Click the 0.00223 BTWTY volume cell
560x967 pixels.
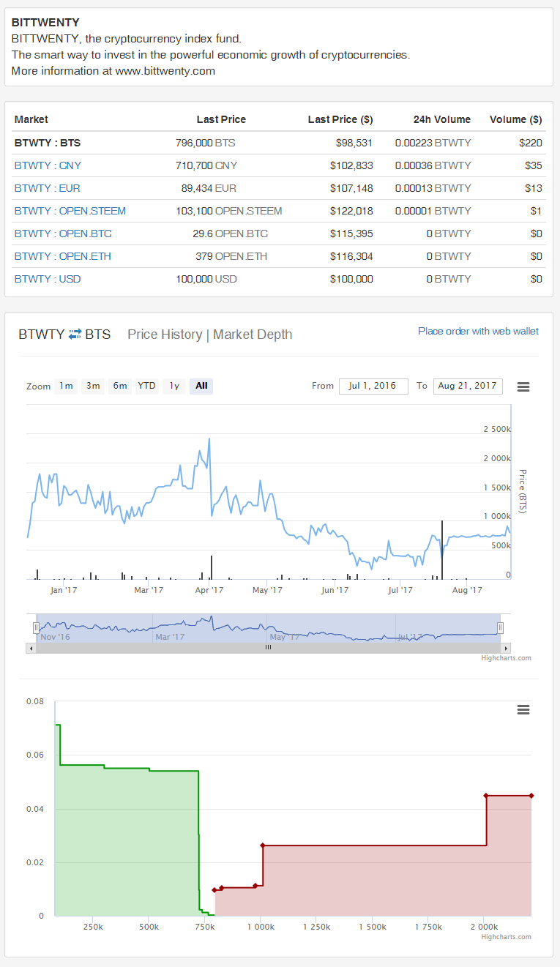[433, 143]
